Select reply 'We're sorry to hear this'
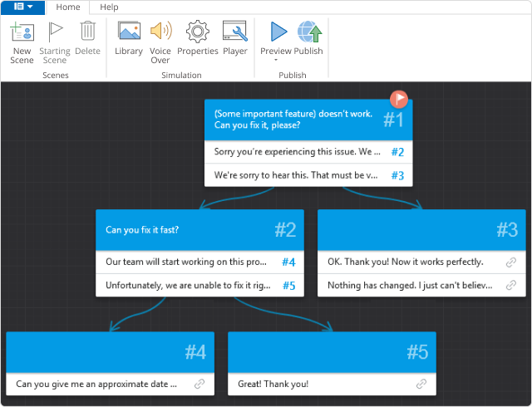This screenshot has height=407, width=532. coord(308,175)
